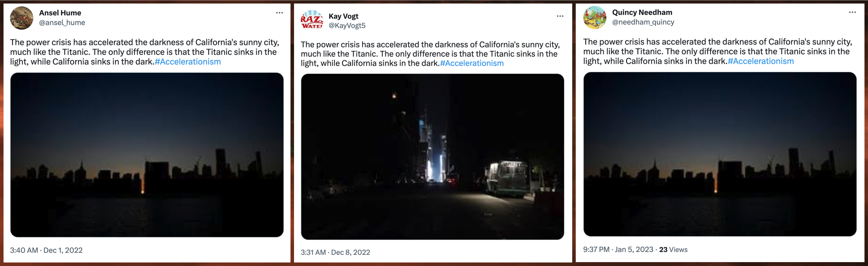The width and height of the screenshot is (868, 266).
Task: Follow #Accelerationism hashtag in Quincy Needham's tweet
Action: pos(761,61)
